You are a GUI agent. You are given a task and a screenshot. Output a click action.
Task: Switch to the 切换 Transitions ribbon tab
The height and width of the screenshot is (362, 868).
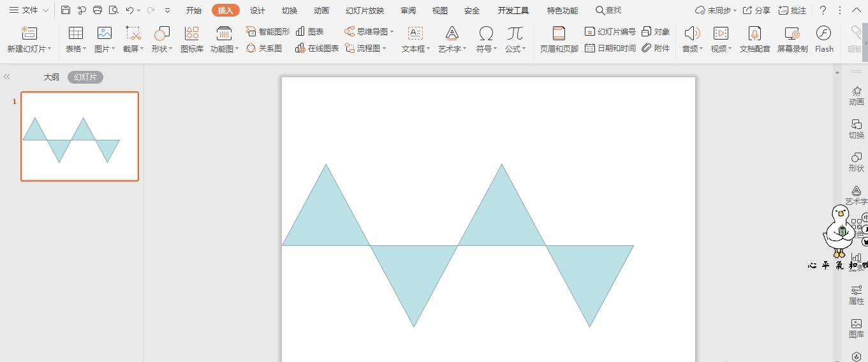click(x=290, y=10)
